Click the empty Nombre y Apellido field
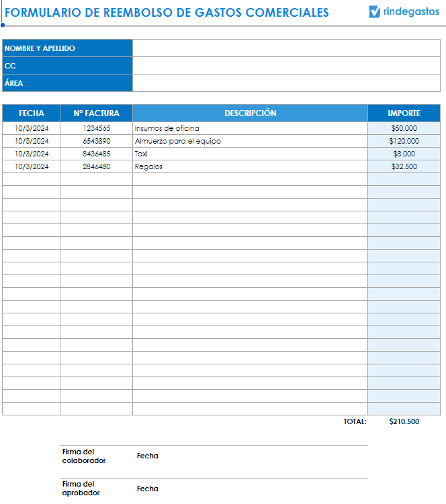 tap(286, 48)
